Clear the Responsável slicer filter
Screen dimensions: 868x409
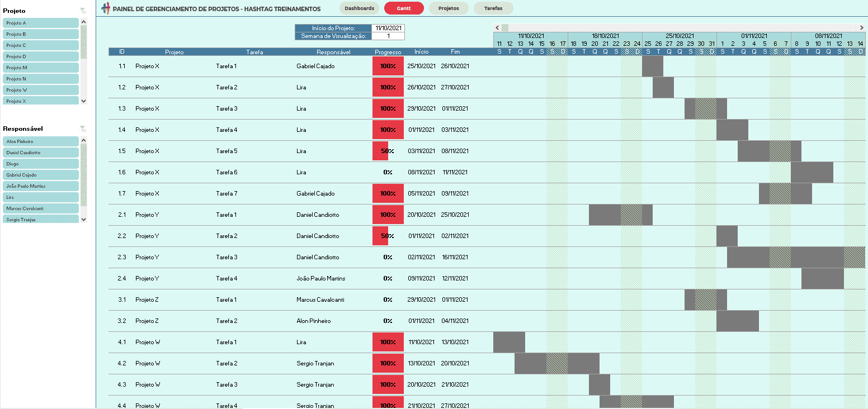[x=83, y=129]
